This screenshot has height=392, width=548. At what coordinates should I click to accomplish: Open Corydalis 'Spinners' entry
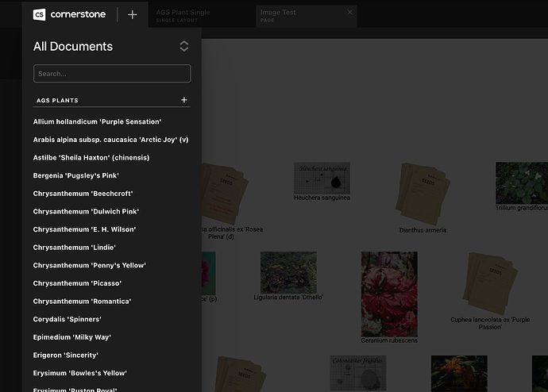click(67, 320)
